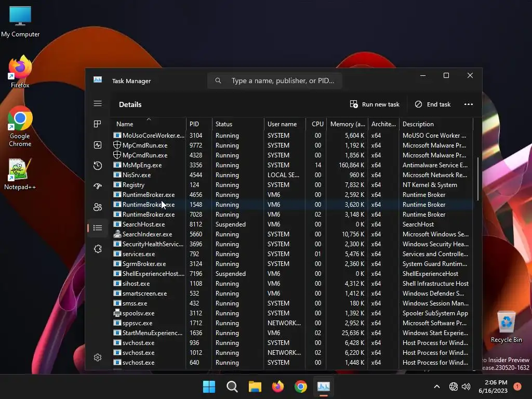532x399 pixels.
Task: Select the ShellExperienceHost... process row
Action: tap(292, 273)
